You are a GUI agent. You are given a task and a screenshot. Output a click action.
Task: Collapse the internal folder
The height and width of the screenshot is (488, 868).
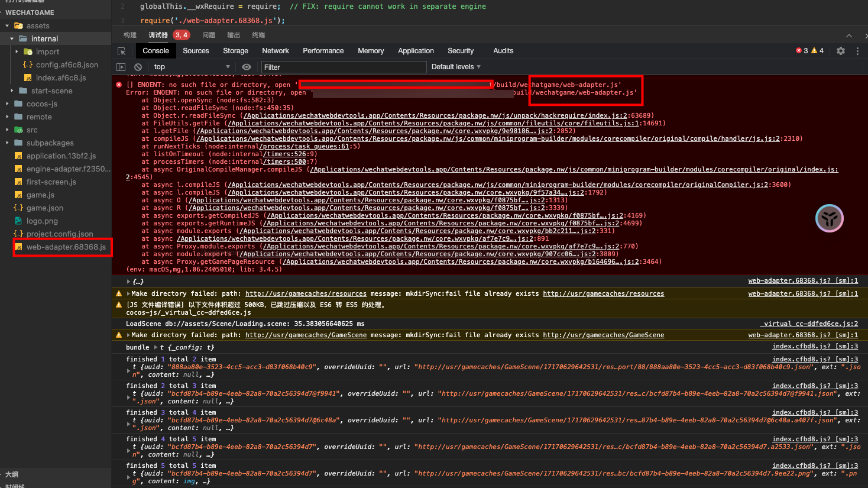tap(12, 39)
